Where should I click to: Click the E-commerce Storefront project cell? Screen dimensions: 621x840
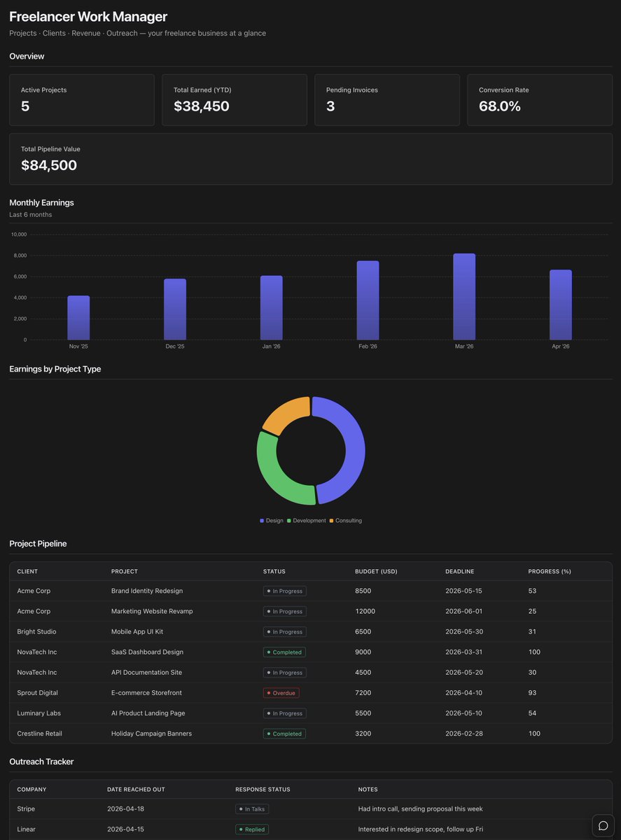click(x=146, y=692)
